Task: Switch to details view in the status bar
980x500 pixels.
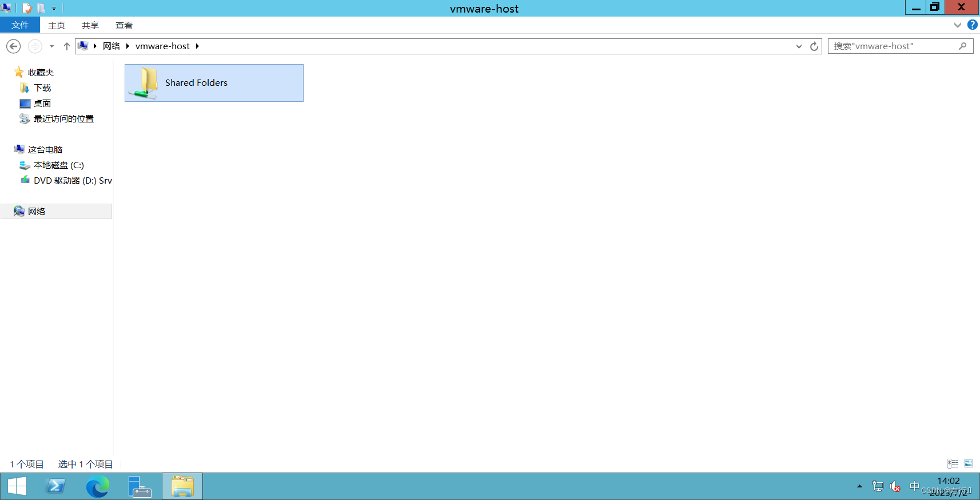Action: click(x=953, y=463)
